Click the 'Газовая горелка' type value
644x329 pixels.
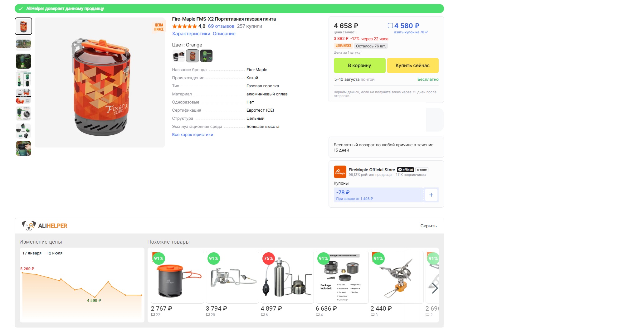point(263,86)
